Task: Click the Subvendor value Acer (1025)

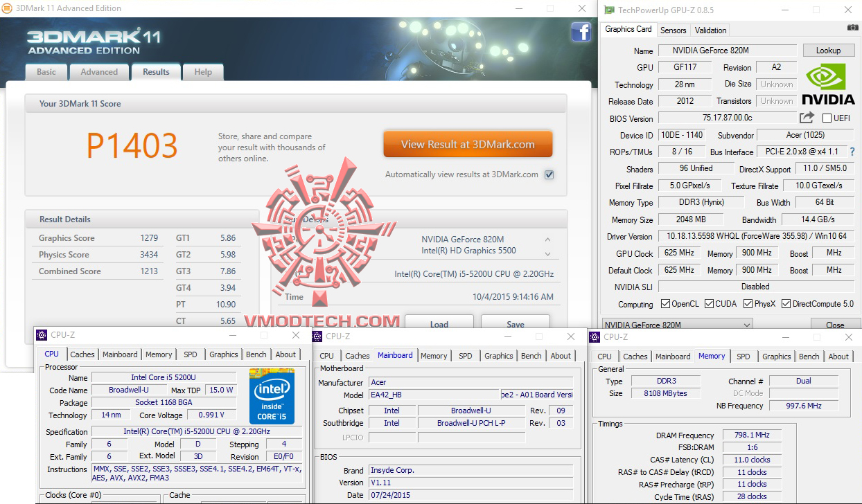Action: [804, 135]
